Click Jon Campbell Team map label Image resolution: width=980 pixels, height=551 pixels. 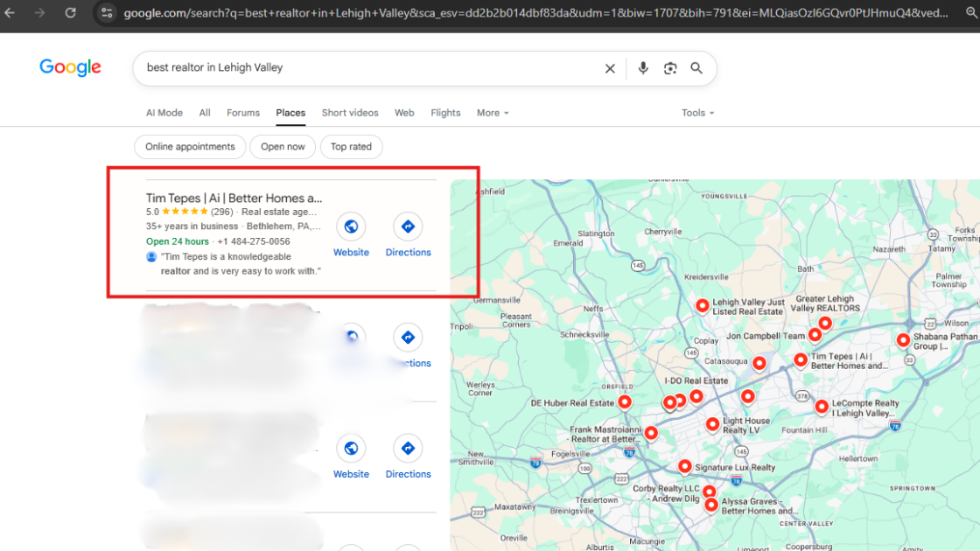[x=766, y=336]
